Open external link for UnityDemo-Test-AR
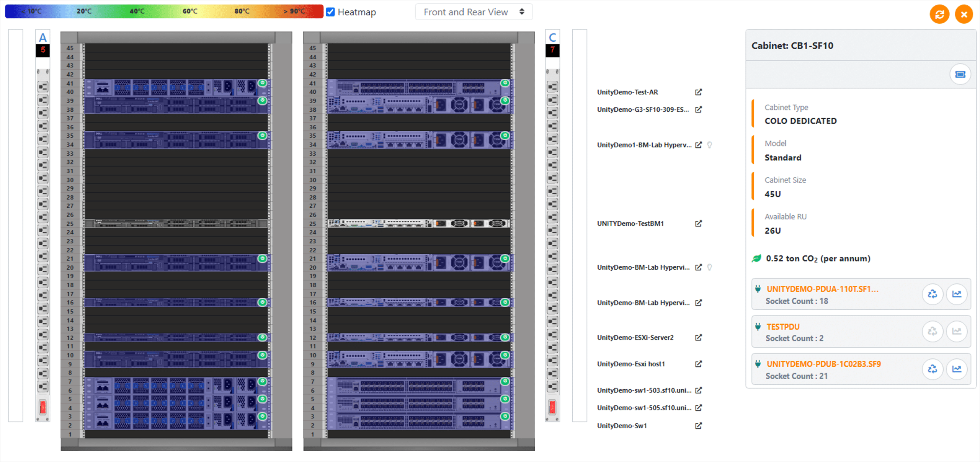Screen dimensions: 980x462 click(699, 92)
